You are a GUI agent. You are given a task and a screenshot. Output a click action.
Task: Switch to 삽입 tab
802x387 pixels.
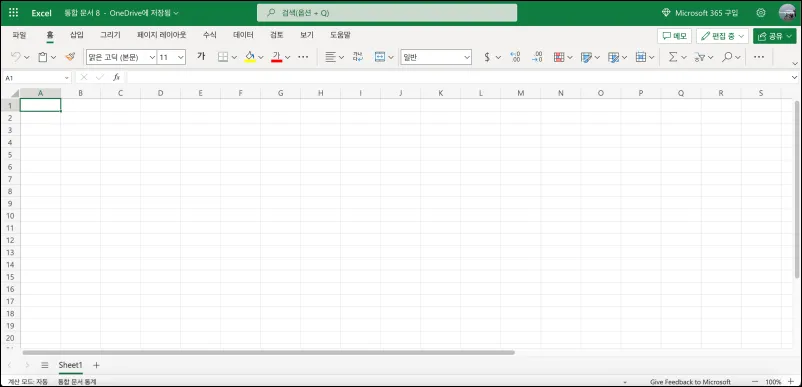pos(77,35)
